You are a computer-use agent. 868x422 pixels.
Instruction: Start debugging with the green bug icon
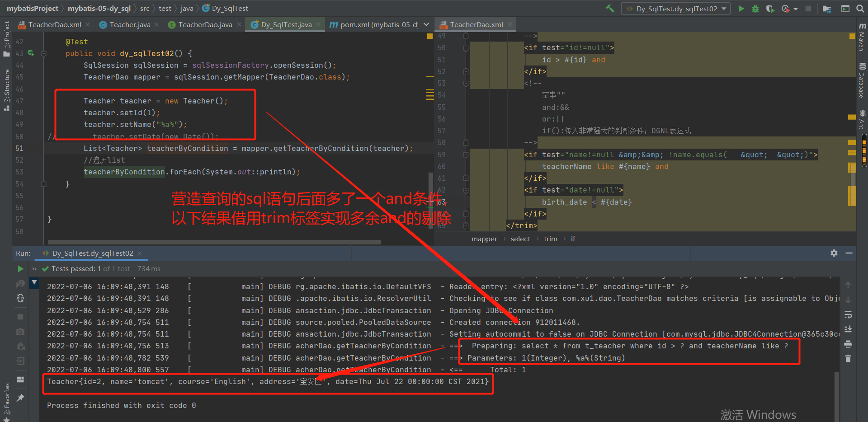(x=755, y=8)
